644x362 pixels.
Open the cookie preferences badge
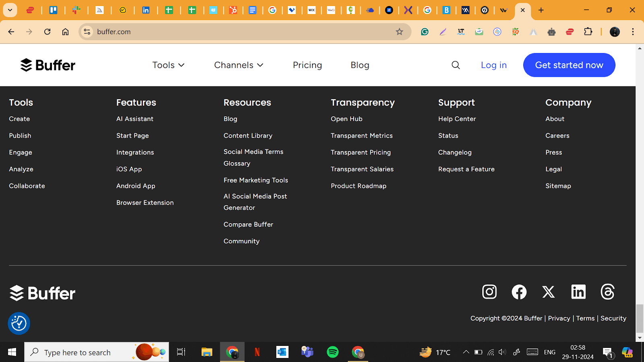pyautogui.click(x=19, y=323)
